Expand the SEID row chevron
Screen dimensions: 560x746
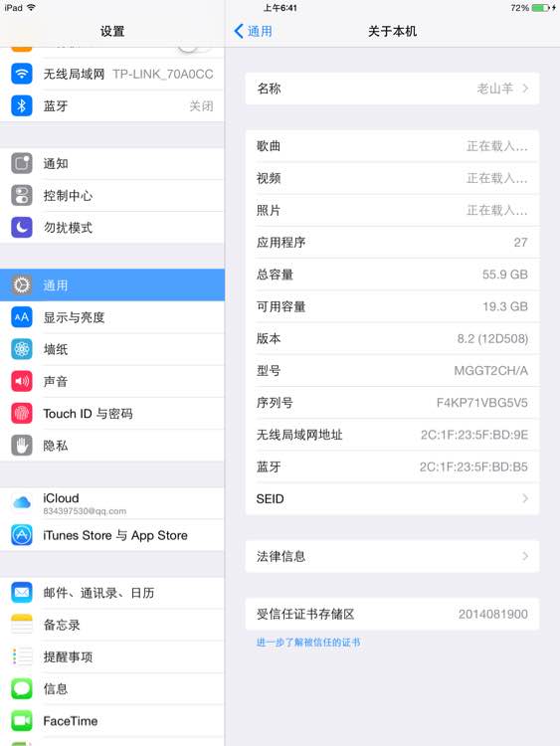(x=525, y=498)
